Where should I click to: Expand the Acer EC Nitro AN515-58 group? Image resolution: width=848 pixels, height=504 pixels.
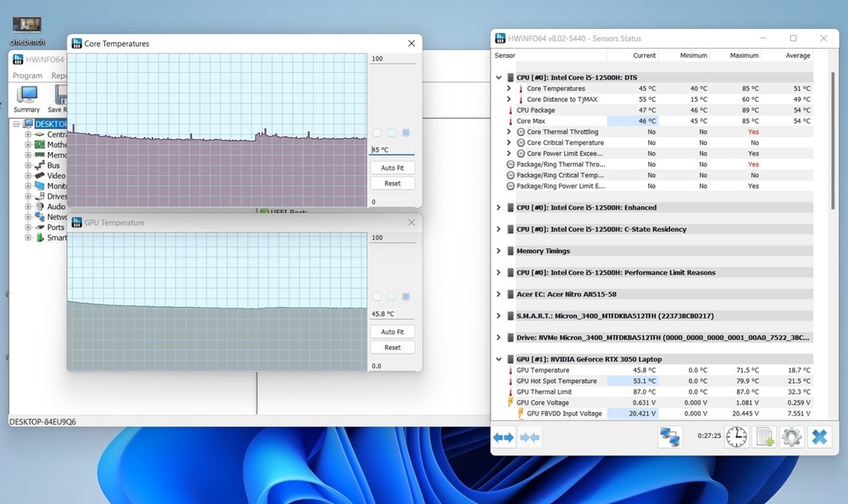coord(499,294)
